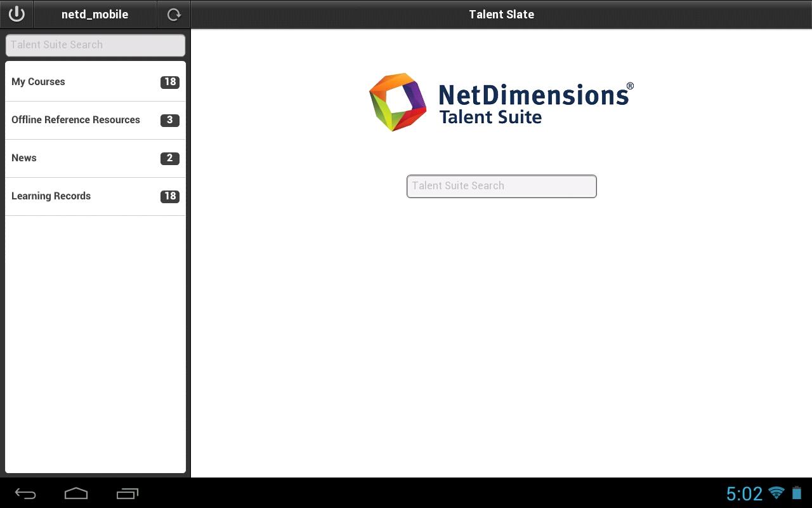Click the netd_mobile username title
This screenshot has width=812, height=508.
(x=95, y=14)
